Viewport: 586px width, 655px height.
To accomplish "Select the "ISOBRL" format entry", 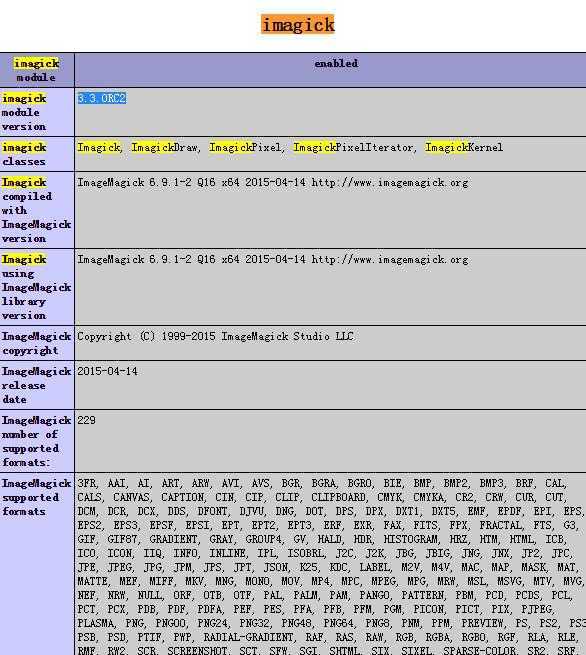I will 305,553.
